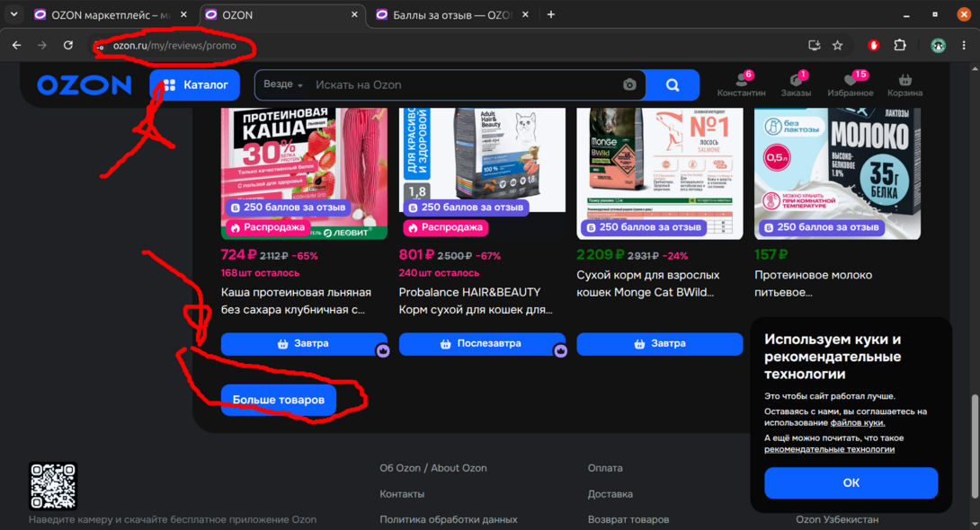Click the Больше товаров button

point(279,400)
